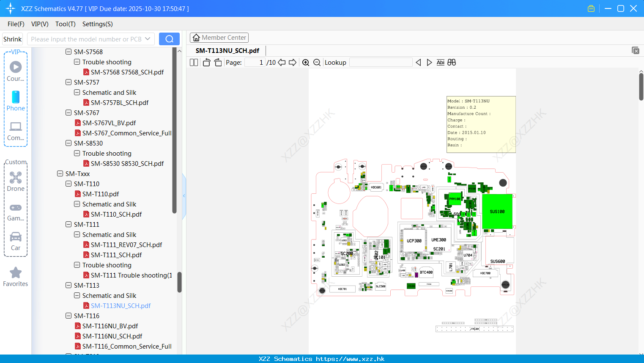The image size is (644, 363).
Task: Collapse Trouble shooting under SM-T111
Action: coord(77,265)
